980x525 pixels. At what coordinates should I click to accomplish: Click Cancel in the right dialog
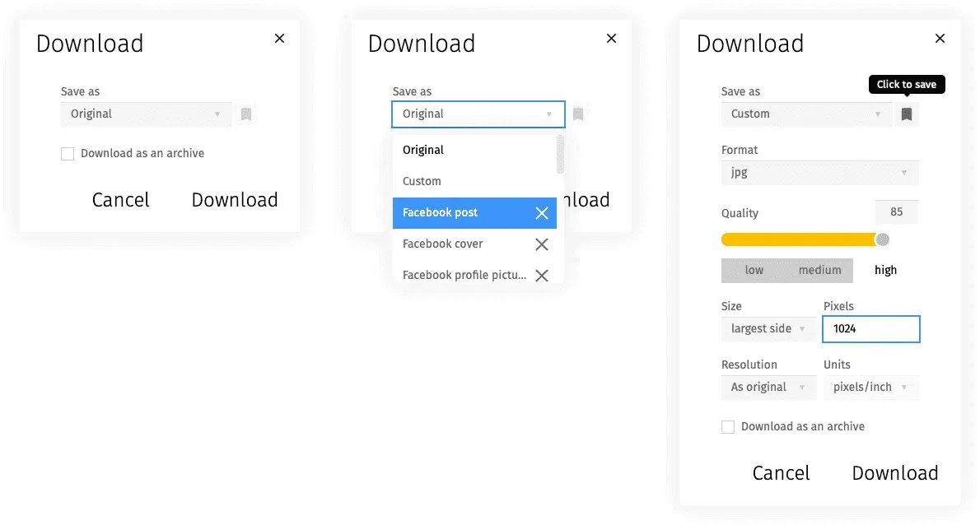tap(782, 473)
